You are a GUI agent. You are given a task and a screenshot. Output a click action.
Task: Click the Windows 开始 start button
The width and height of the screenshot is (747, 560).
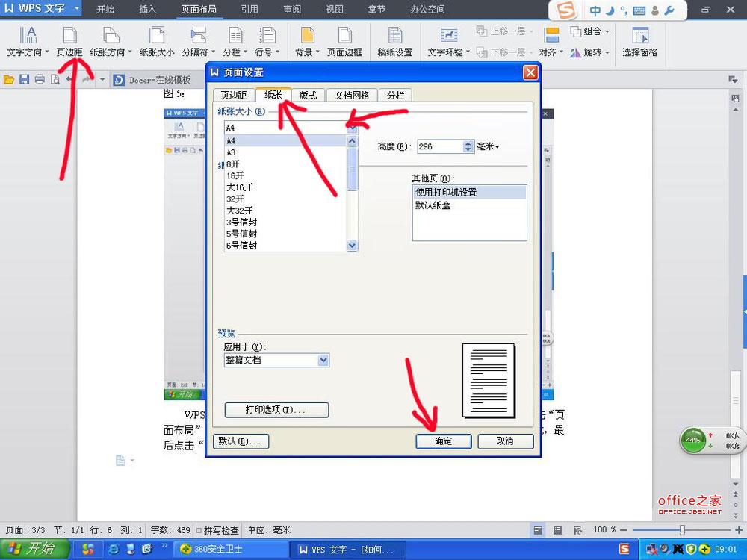[34, 549]
